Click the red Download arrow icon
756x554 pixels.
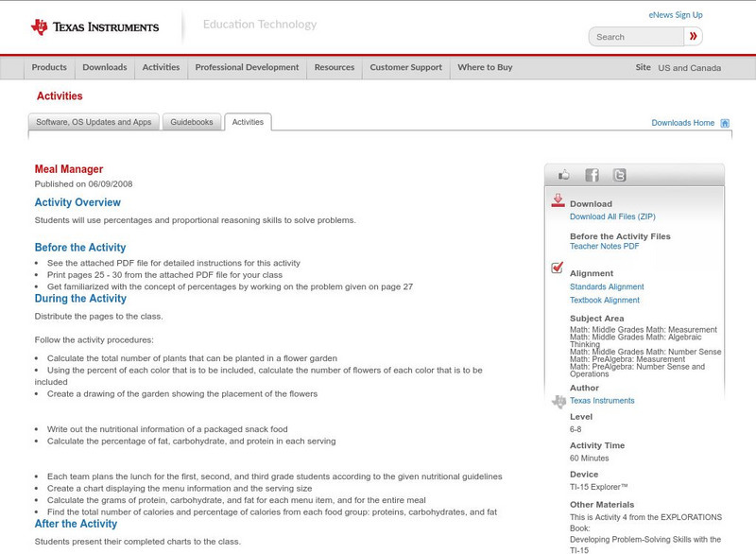[x=557, y=199]
